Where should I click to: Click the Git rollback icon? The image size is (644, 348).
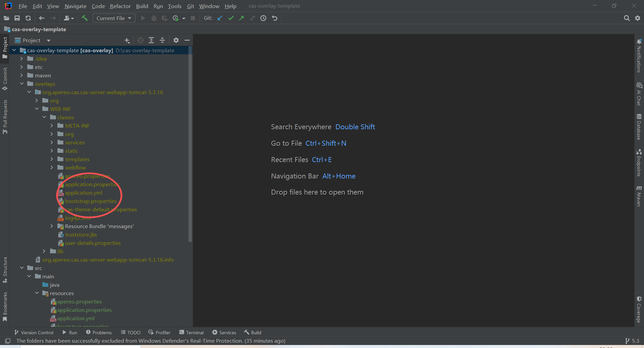coord(275,18)
